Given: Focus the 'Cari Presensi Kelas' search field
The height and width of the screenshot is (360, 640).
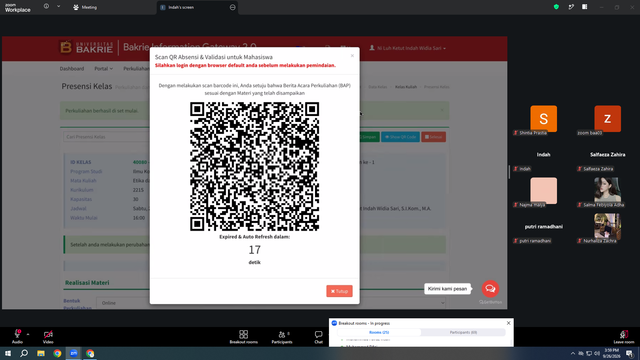Looking at the screenshot, I should click(107, 137).
